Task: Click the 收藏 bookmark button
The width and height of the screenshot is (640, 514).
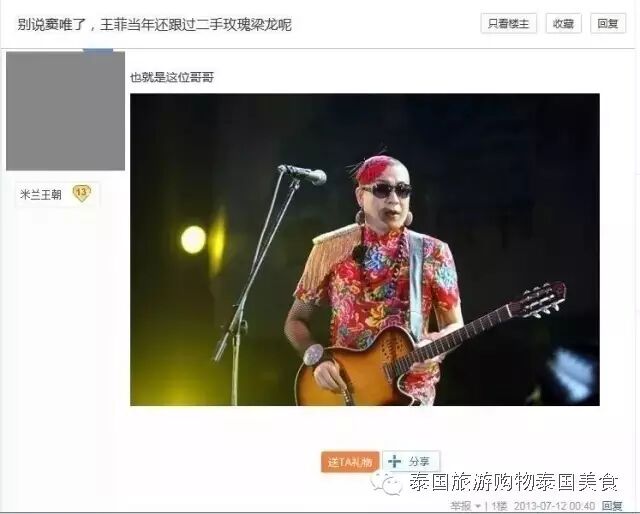Action: [x=564, y=24]
